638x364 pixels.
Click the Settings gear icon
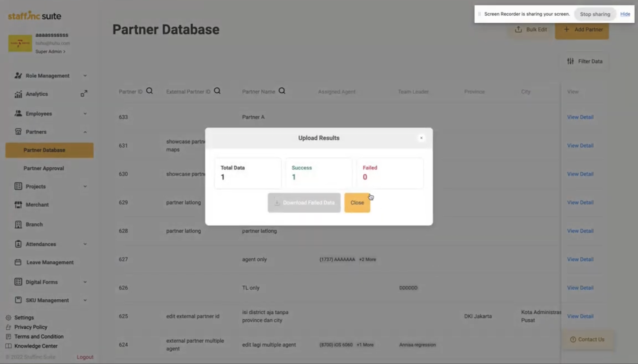click(9, 317)
